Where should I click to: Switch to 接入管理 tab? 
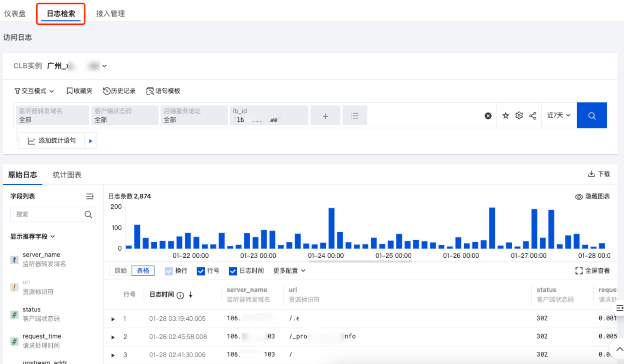click(110, 13)
